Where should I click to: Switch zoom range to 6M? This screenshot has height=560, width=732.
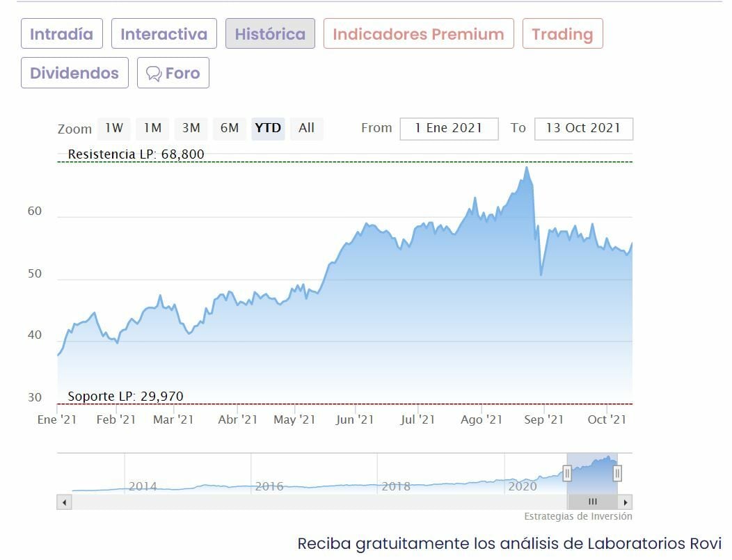pyautogui.click(x=230, y=128)
